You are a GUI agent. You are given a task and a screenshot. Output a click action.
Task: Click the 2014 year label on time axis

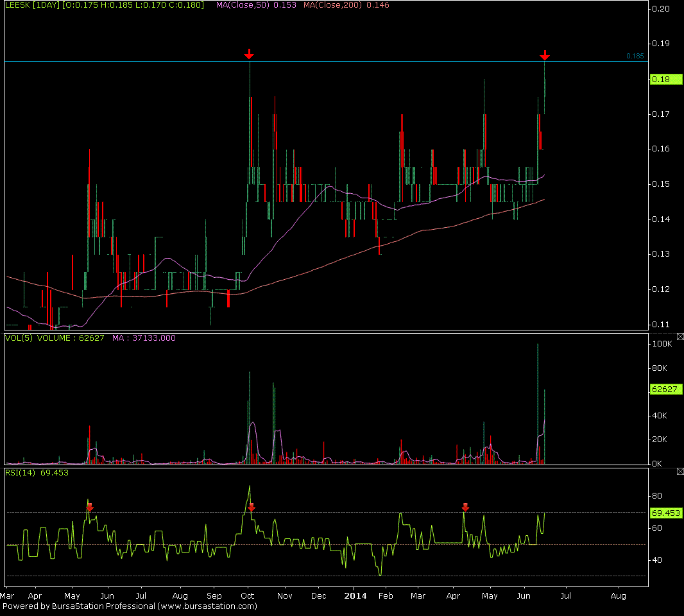click(x=355, y=596)
